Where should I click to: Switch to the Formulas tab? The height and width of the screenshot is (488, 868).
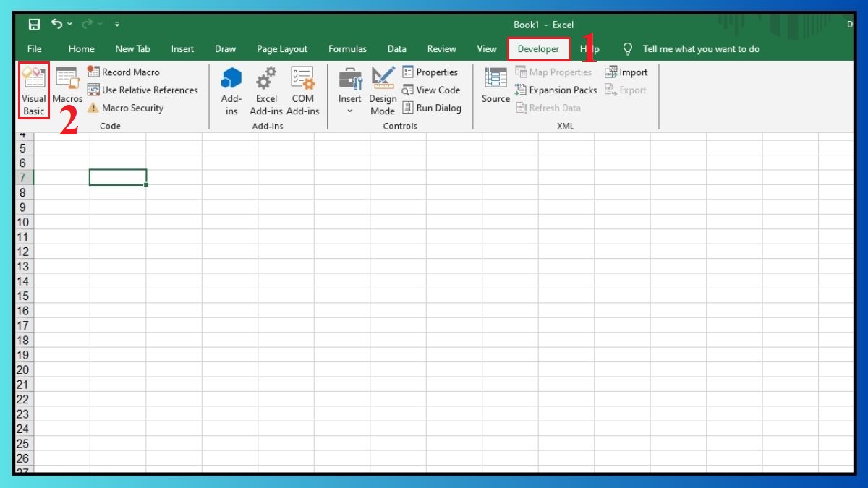tap(348, 48)
